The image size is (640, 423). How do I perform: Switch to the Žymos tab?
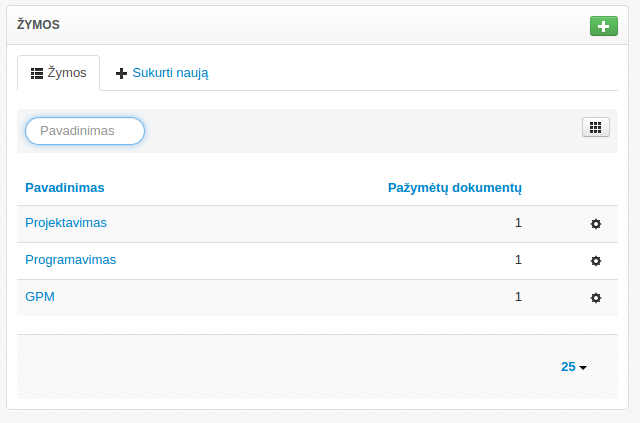tap(59, 73)
